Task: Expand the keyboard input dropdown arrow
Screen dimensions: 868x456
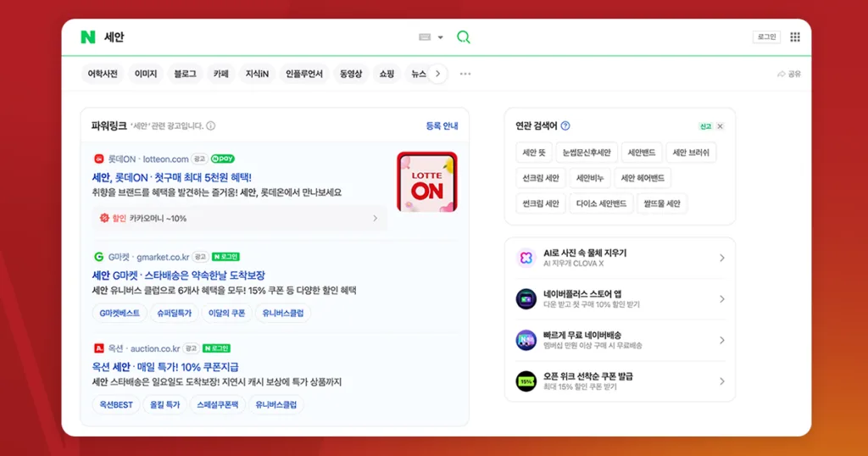Action: pyautogui.click(x=441, y=37)
